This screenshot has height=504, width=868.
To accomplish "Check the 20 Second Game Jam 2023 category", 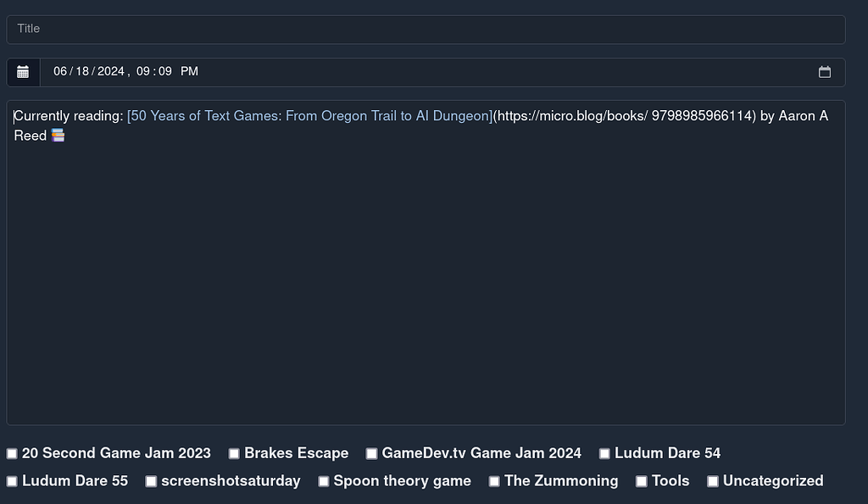I will (12, 454).
